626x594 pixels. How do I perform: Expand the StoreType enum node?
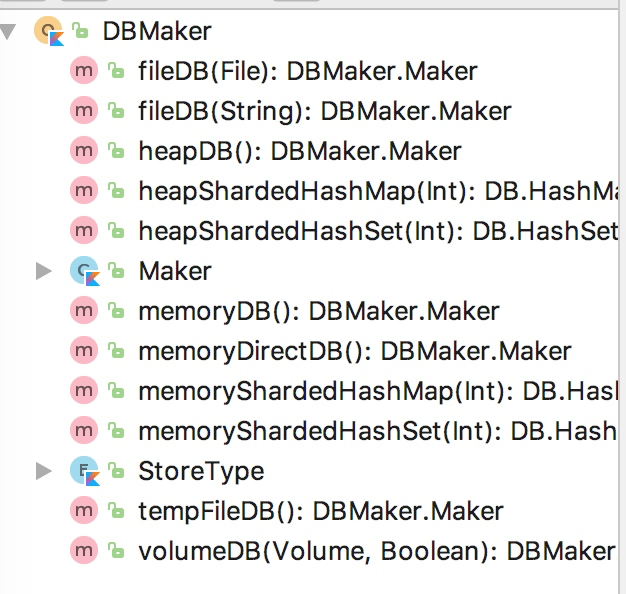[x=44, y=471]
